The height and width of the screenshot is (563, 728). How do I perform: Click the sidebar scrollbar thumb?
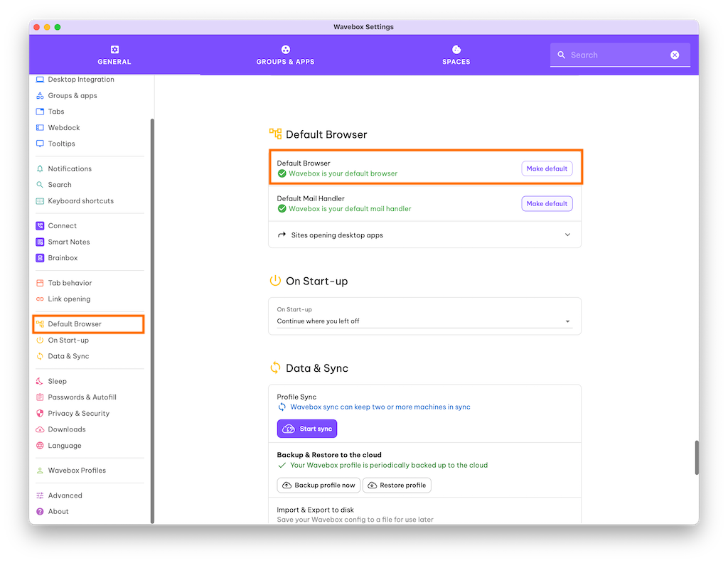pyautogui.click(x=152, y=321)
